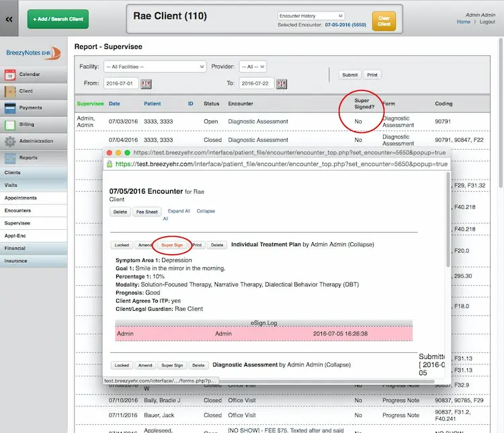
Task: Sort by Date column header
Action: [x=114, y=104]
